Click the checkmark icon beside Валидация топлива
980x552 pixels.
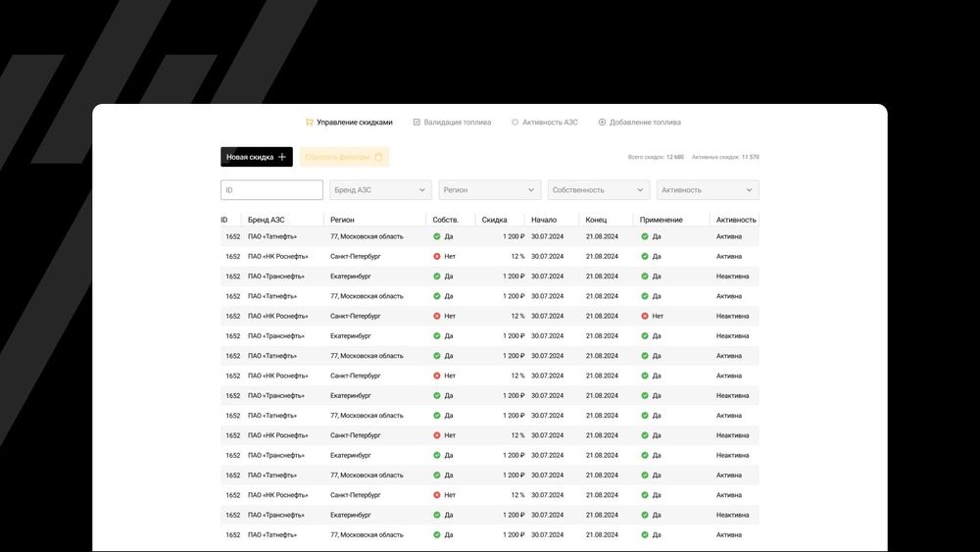point(416,123)
